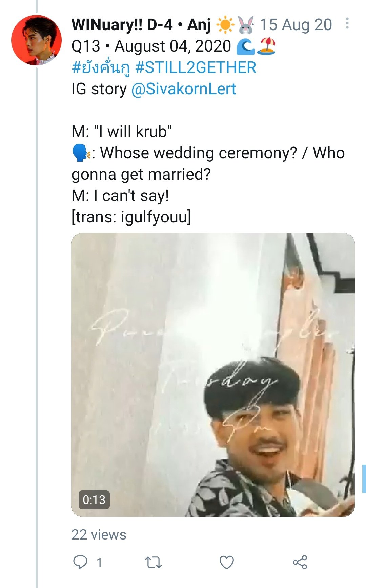Open the three-dot tweet options menu
The width and height of the screenshot is (366, 588).
click(x=347, y=23)
